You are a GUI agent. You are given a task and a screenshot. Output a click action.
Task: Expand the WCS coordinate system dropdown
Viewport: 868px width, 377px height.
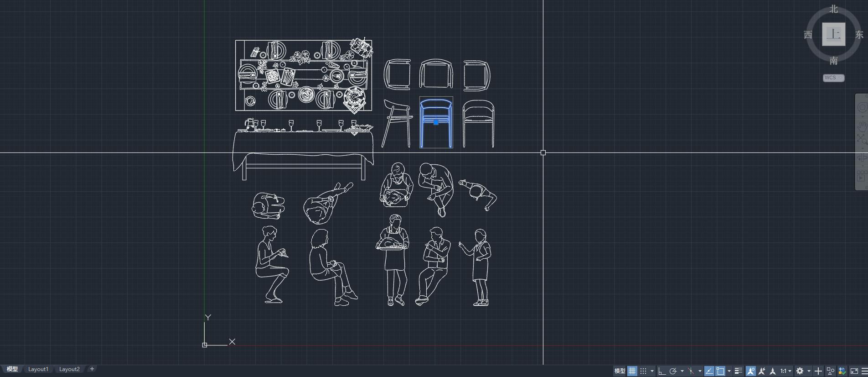click(833, 78)
